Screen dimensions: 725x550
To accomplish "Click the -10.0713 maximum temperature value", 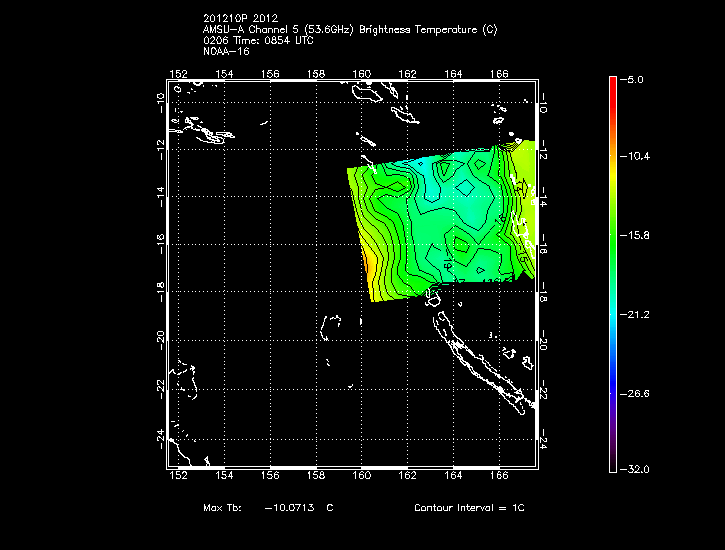I will pos(289,507).
